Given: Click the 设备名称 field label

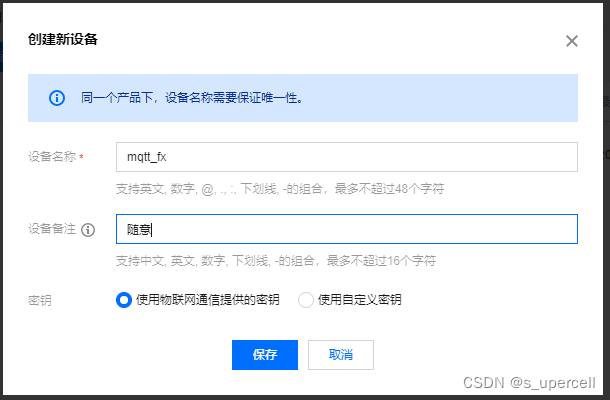Looking at the screenshot, I should [52, 157].
